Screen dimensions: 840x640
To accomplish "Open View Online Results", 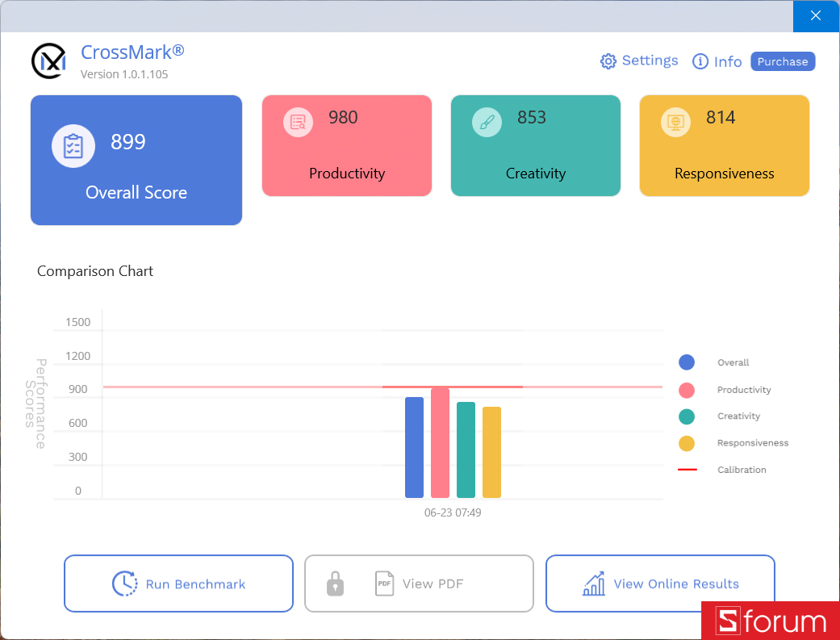I will pyautogui.click(x=660, y=584).
